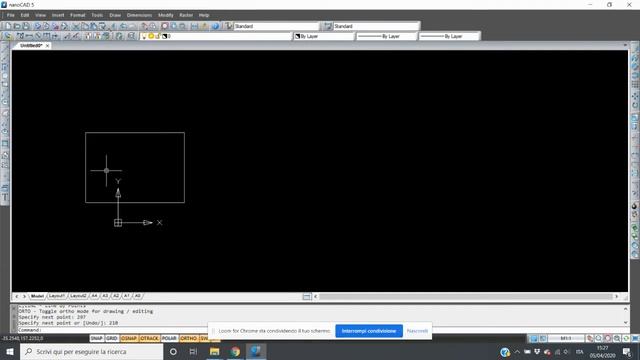Open the layer selection dropdown
The image size is (640, 360).
point(216,36)
